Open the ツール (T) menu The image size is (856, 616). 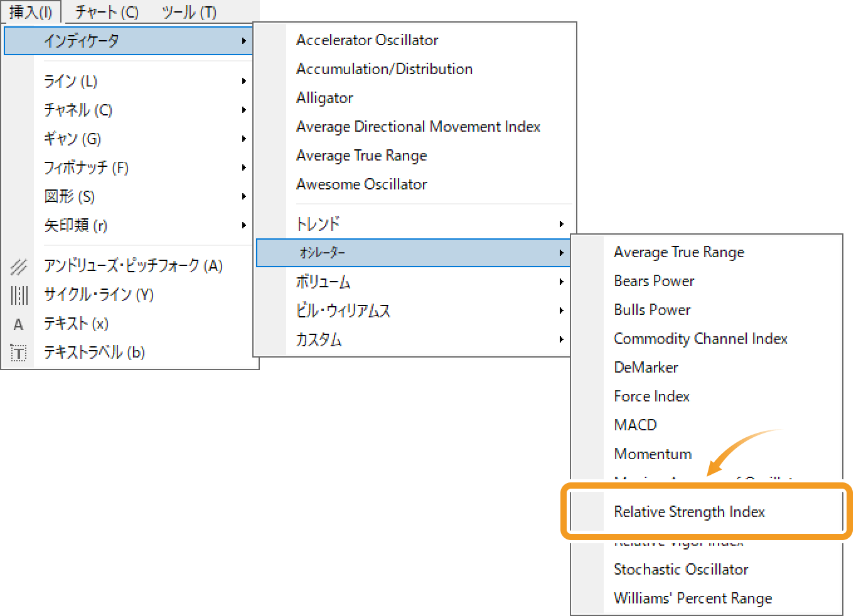click(x=190, y=12)
